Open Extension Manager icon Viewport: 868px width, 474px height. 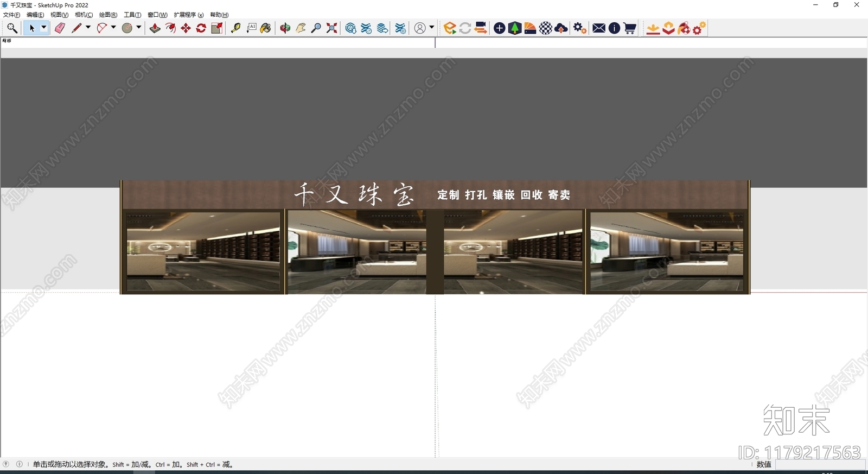click(400, 28)
